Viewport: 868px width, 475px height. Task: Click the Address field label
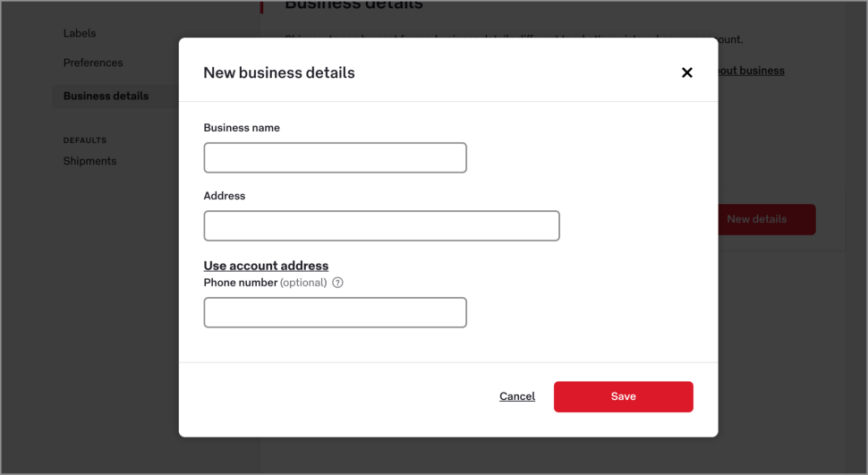pyautogui.click(x=225, y=196)
